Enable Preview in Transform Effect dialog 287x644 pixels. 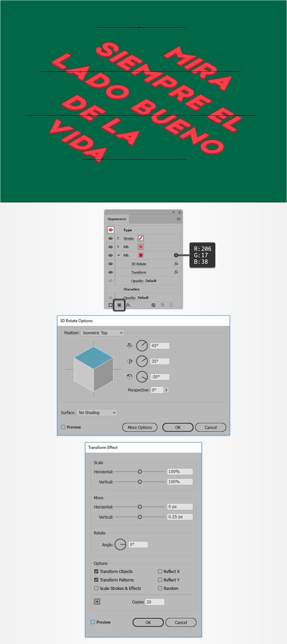[93, 622]
